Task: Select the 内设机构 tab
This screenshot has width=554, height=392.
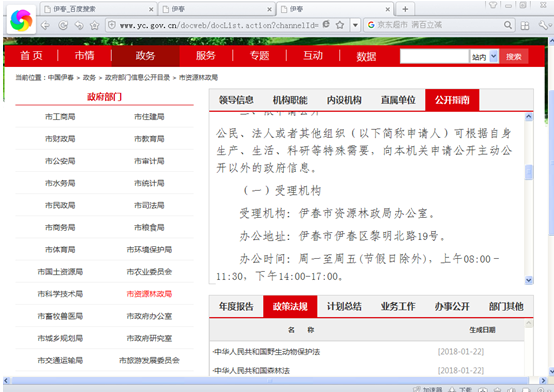Action: pos(344,100)
